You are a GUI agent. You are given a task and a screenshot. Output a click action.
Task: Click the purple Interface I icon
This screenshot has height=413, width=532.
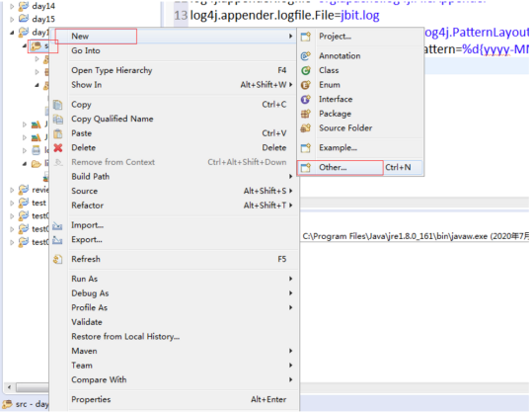pyautogui.click(x=306, y=99)
